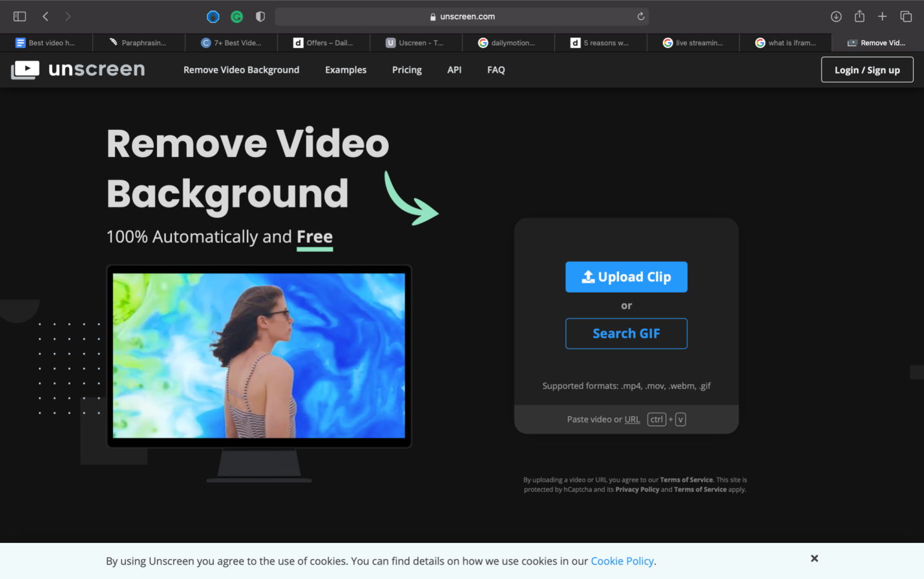Viewport: 924px width, 579px height.
Task: Click the ctrl key hint badge
Action: click(656, 419)
